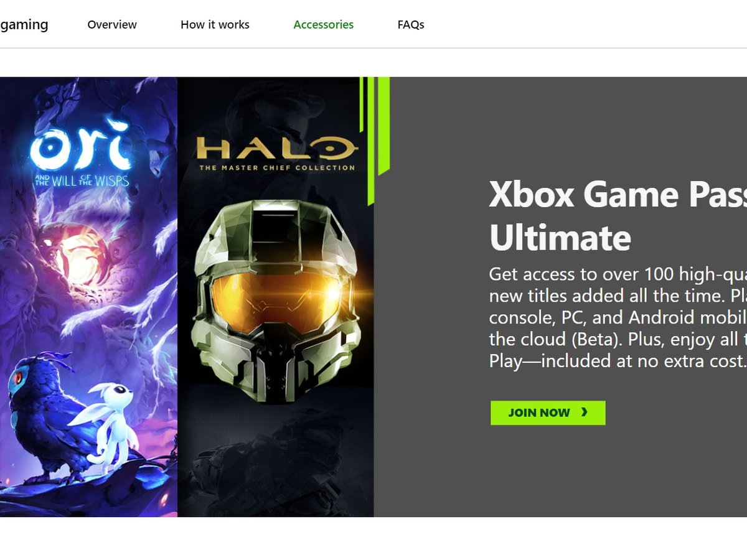Click the Game Pass description paragraph
This screenshot has width=747, height=560.
[616, 317]
